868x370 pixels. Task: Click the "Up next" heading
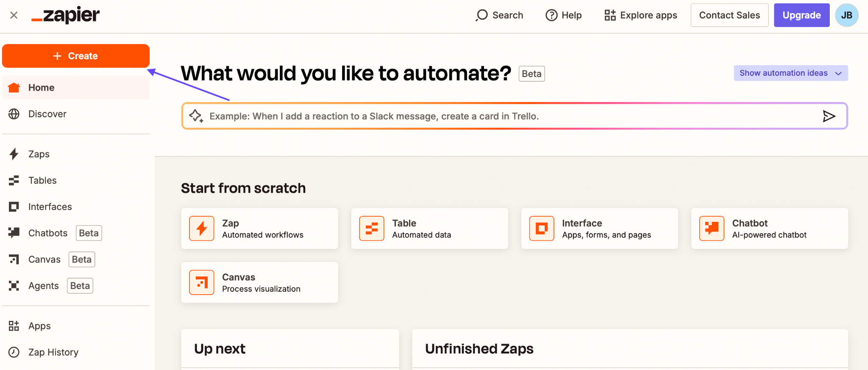tap(220, 348)
